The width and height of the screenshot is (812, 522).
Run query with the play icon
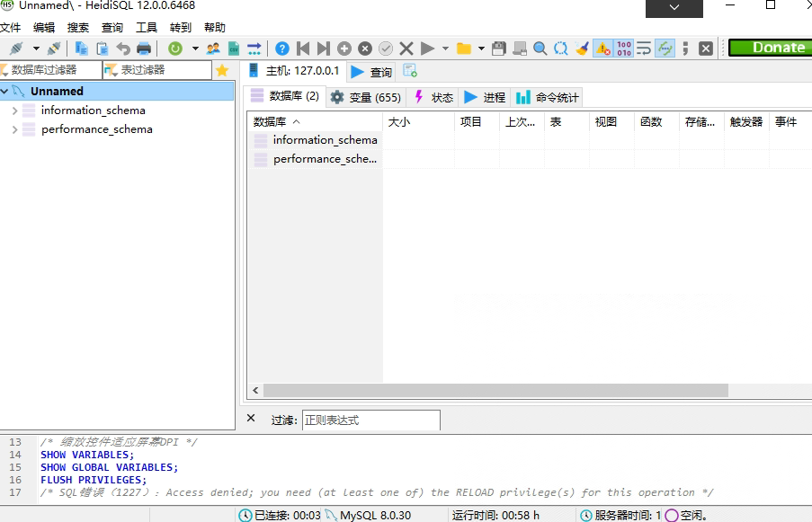click(x=427, y=49)
